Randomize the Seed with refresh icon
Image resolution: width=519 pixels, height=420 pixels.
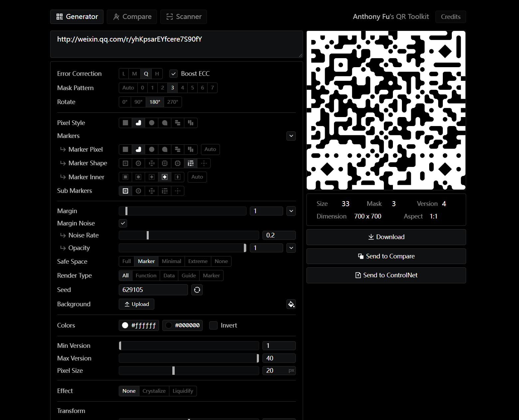tap(197, 290)
